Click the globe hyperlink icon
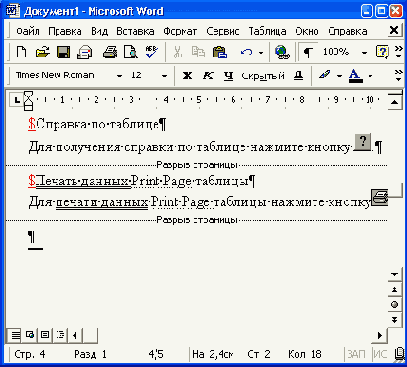 click(282, 52)
